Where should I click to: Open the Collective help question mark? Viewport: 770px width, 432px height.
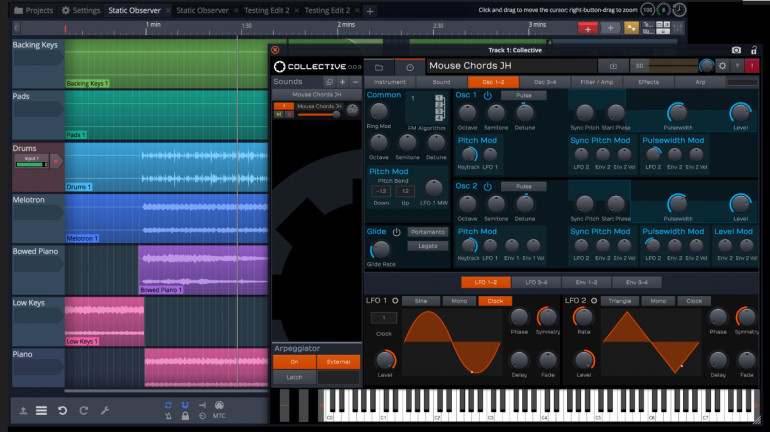(737, 66)
